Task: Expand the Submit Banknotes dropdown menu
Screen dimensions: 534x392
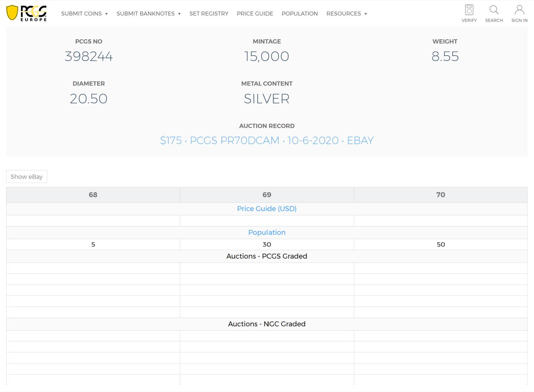Action: point(148,14)
